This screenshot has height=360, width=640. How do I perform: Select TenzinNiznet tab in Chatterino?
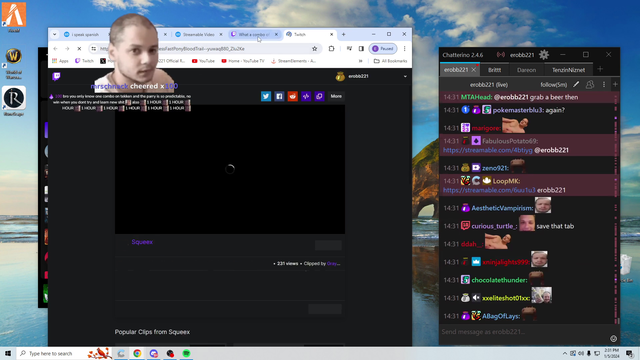point(569,70)
